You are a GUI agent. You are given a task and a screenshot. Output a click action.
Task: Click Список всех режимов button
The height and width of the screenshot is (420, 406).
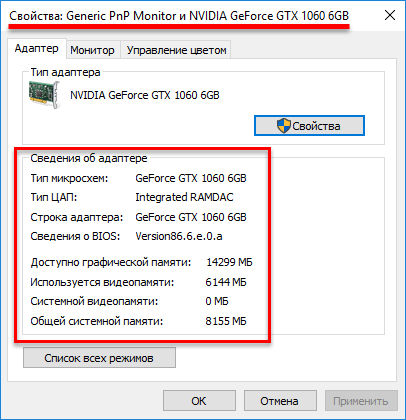point(99,358)
